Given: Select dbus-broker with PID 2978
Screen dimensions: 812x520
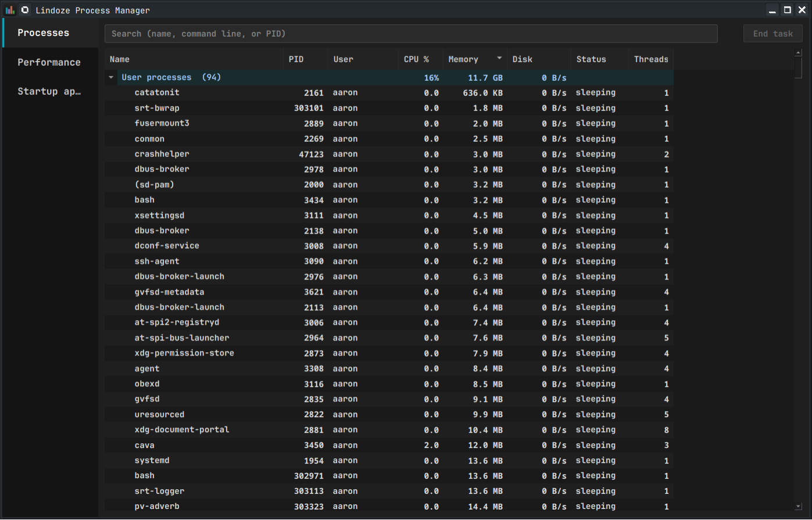Looking at the screenshot, I should pos(389,169).
